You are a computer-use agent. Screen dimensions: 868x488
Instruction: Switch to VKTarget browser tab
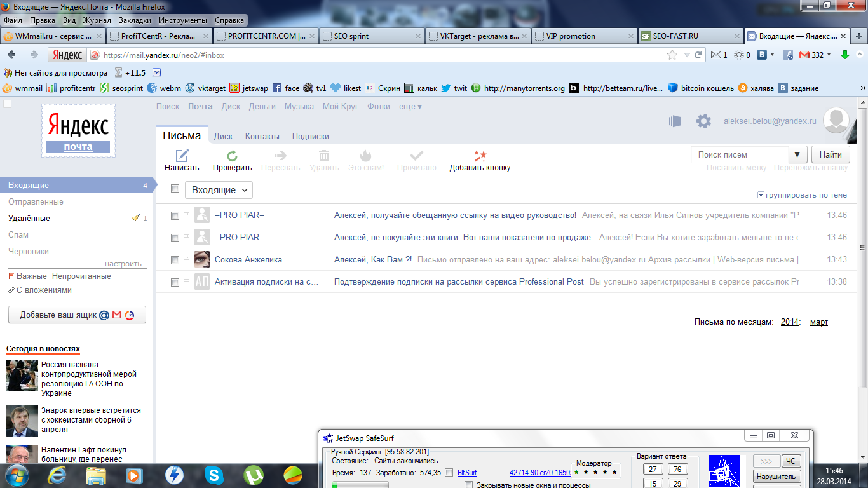pyautogui.click(x=478, y=36)
